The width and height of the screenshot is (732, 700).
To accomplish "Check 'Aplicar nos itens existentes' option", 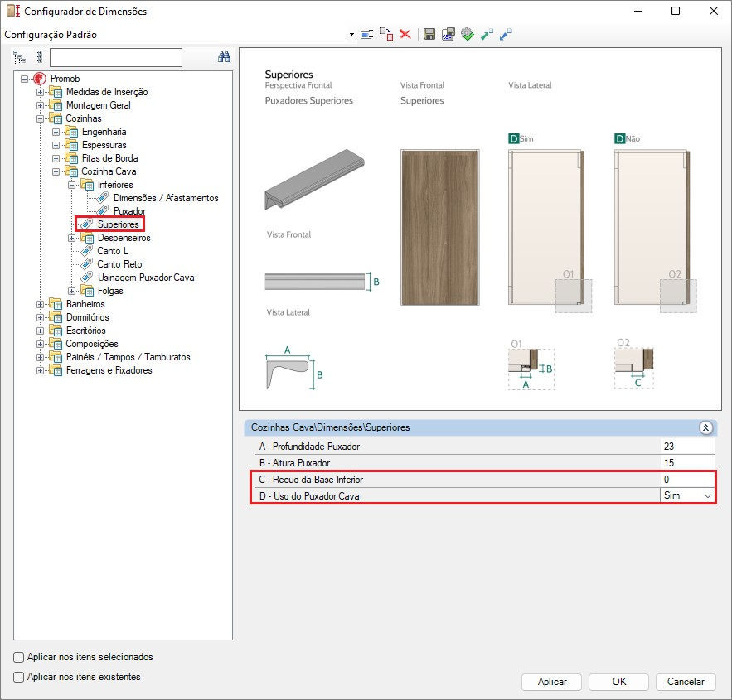I will pyautogui.click(x=19, y=677).
